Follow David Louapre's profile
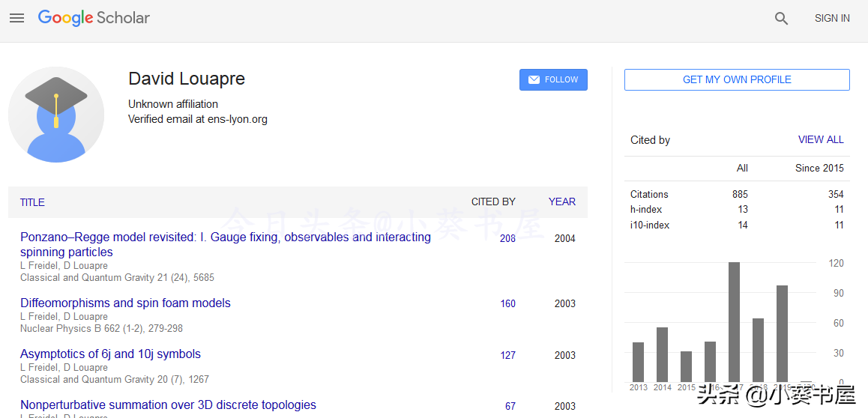The height and width of the screenshot is (418, 868). (x=553, y=80)
